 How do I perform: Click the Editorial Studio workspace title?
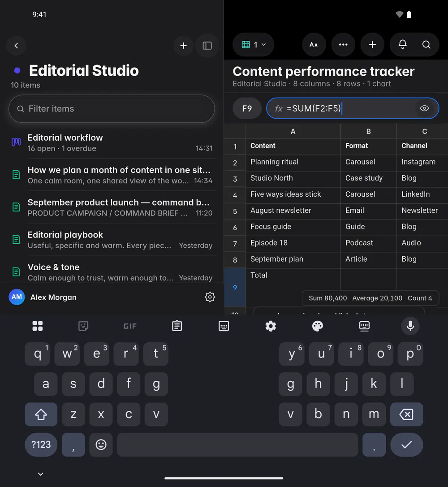pos(84,70)
